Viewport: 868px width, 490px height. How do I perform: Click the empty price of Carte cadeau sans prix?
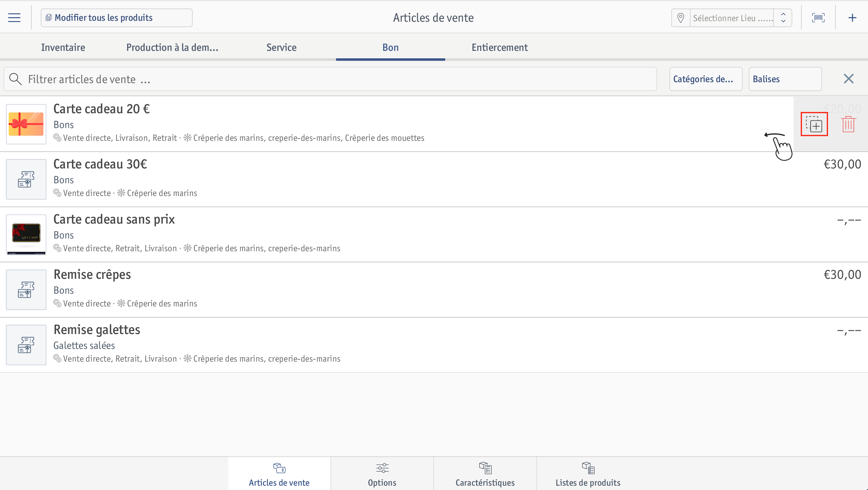pyautogui.click(x=849, y=220)
